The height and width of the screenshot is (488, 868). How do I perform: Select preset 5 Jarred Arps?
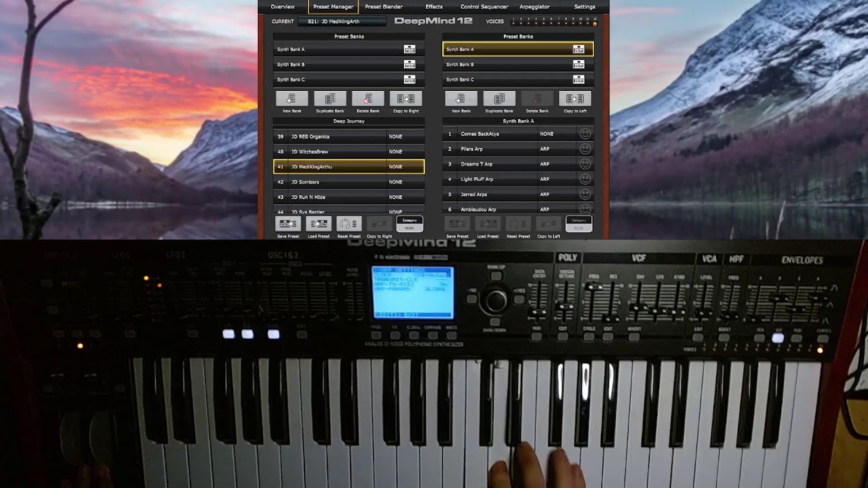(518, 194)
